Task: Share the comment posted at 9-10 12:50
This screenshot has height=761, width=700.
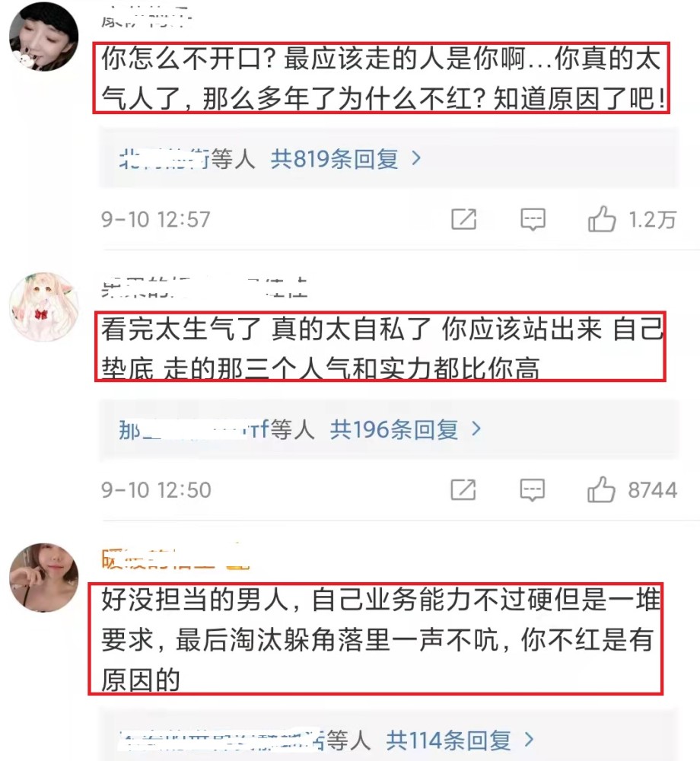Action: [x=463, y=489]
